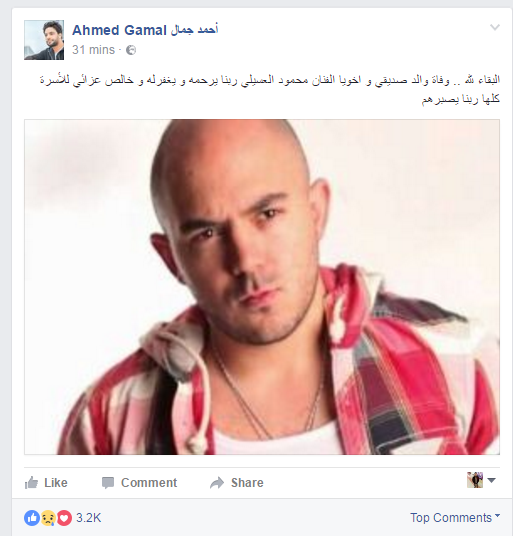Click the Like thumbs-up icon
Viewport: 513px width, 536px height.
click(31, 483)
